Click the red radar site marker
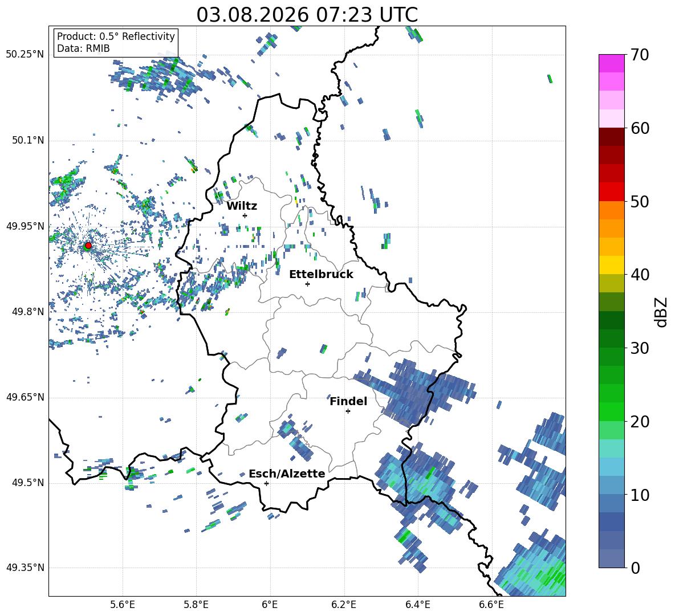675x616 pixels. 88,246
